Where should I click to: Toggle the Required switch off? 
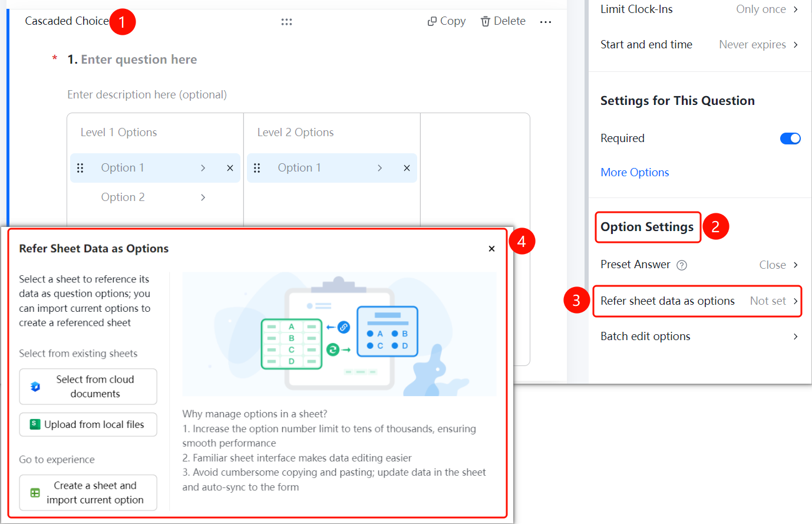790,139
